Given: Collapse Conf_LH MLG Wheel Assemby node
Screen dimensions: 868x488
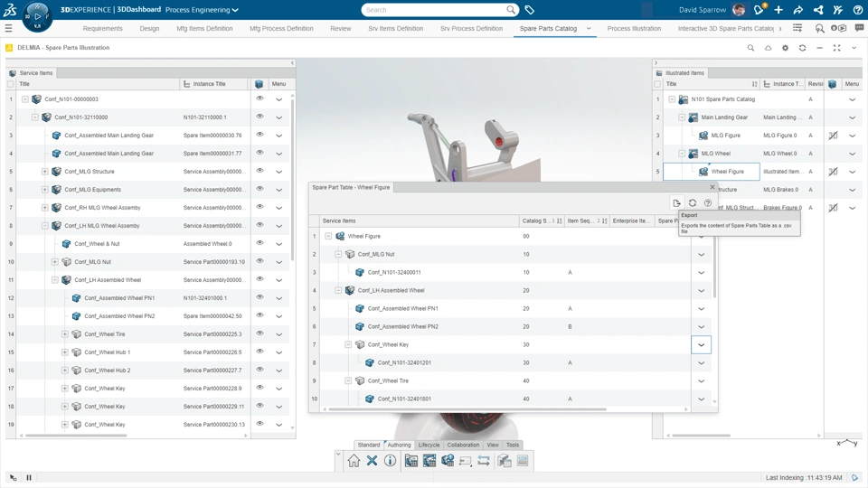Looking at the screenshot, I should (45, 226).
